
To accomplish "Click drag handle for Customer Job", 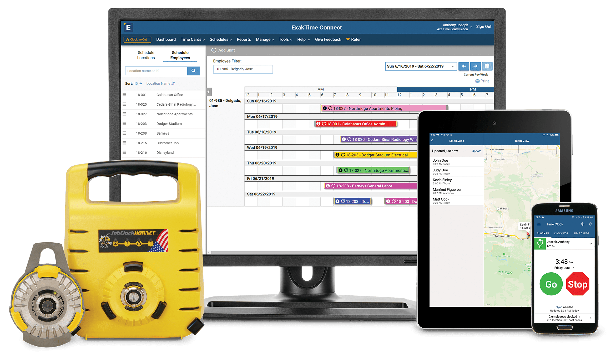I will point(124,143).
